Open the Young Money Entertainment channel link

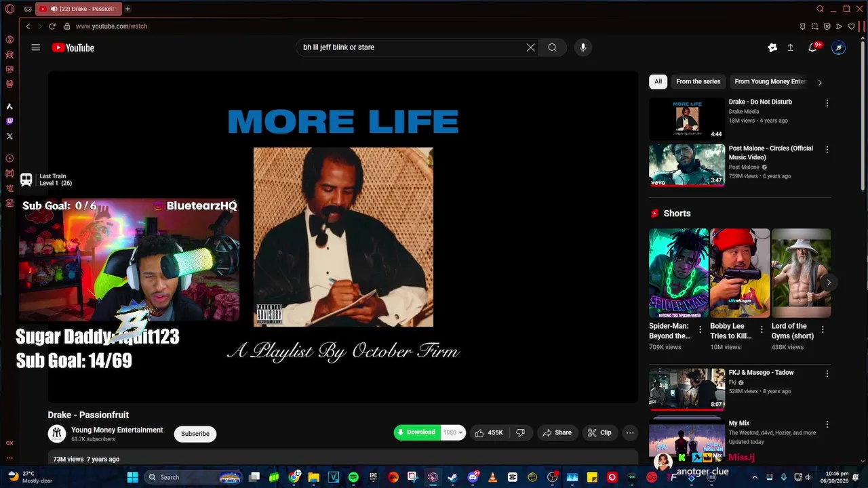pos(117,430)
